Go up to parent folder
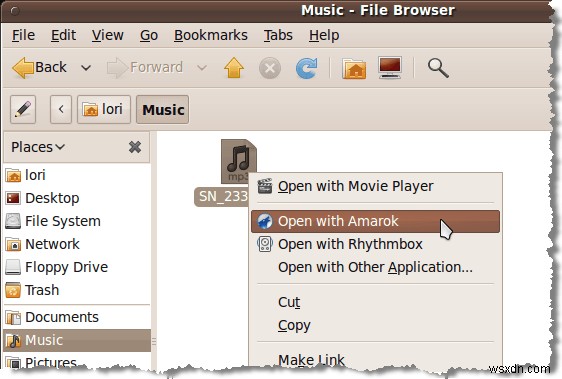The image size is (562, 379). coord(234,67)
